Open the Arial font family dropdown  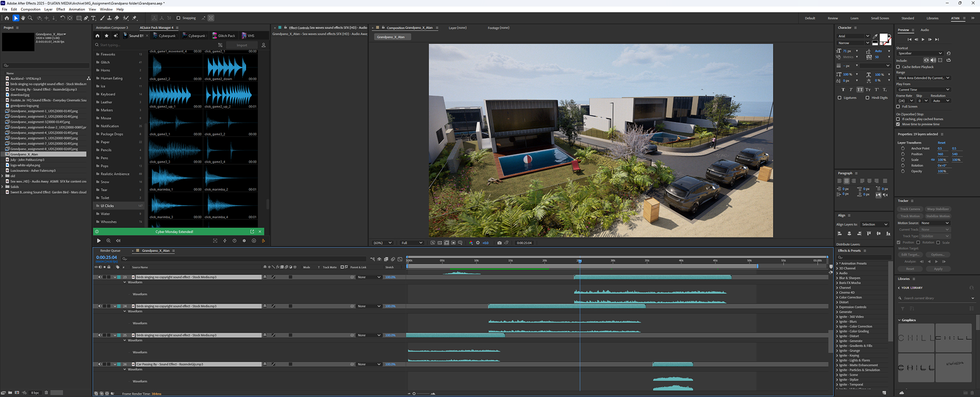coord(854,36)
